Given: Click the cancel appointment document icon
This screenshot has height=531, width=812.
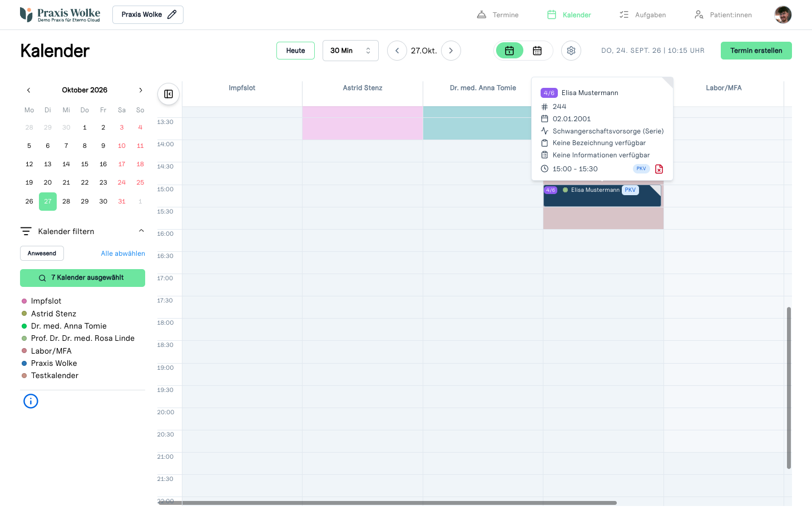Looking at the screenshot, I should 659,169.
